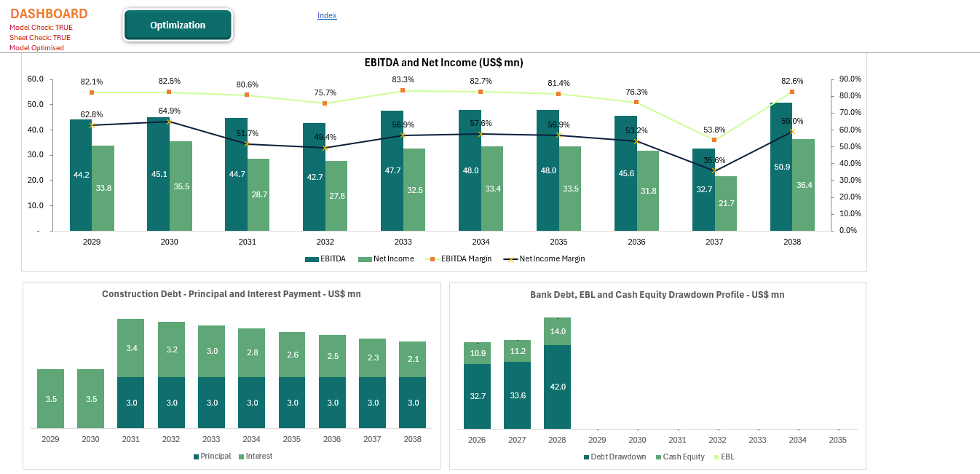Click the 2037 Net Income bar labeled 21.7
This screenshot has width=980, height=474.
(726, 203)
